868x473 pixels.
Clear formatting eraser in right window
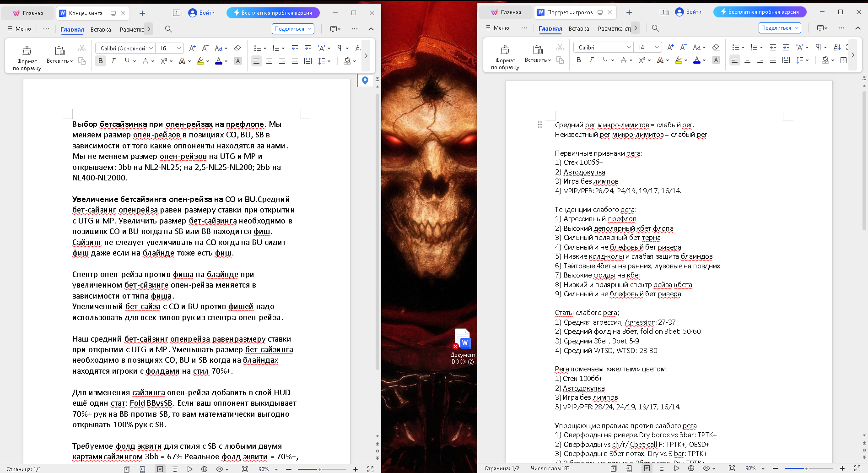(x=716, y=47)
